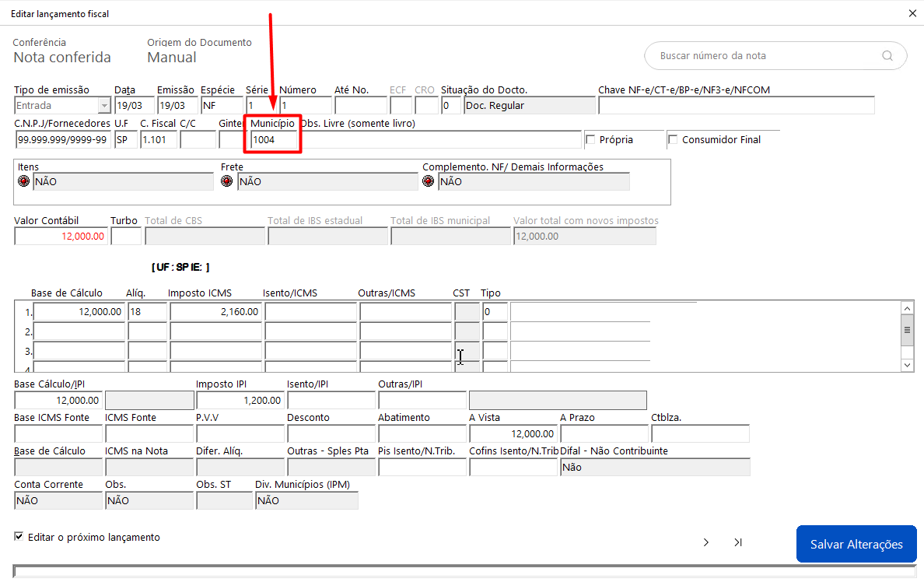This screenshot has width=924, height=582.
Task: Click row 2 Base de Cálculo field
Action: click(x=79, y=331)
